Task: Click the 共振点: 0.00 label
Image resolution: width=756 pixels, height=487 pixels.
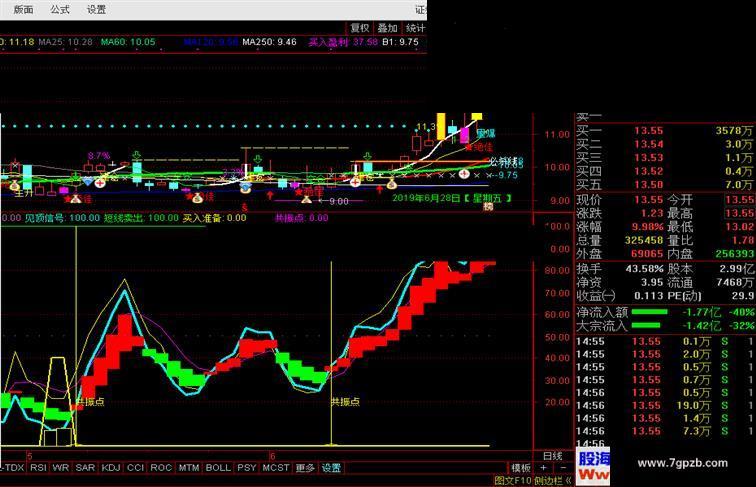Action: (302, 218)
